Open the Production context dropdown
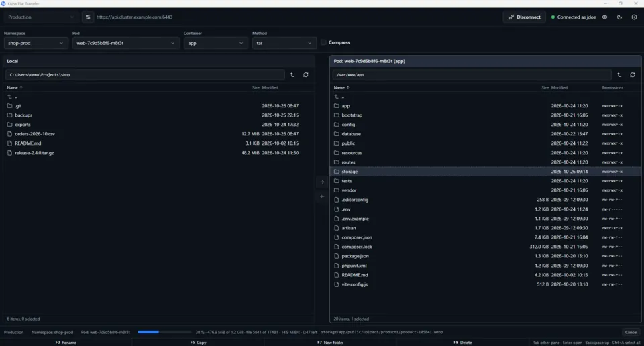644x346 pixels. point(41,17)
